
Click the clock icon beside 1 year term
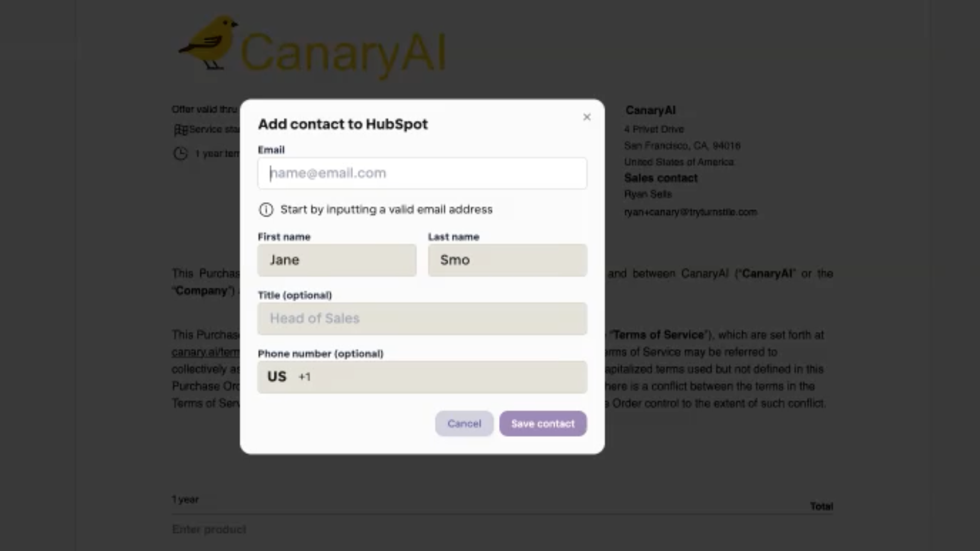tap(180, 153)
